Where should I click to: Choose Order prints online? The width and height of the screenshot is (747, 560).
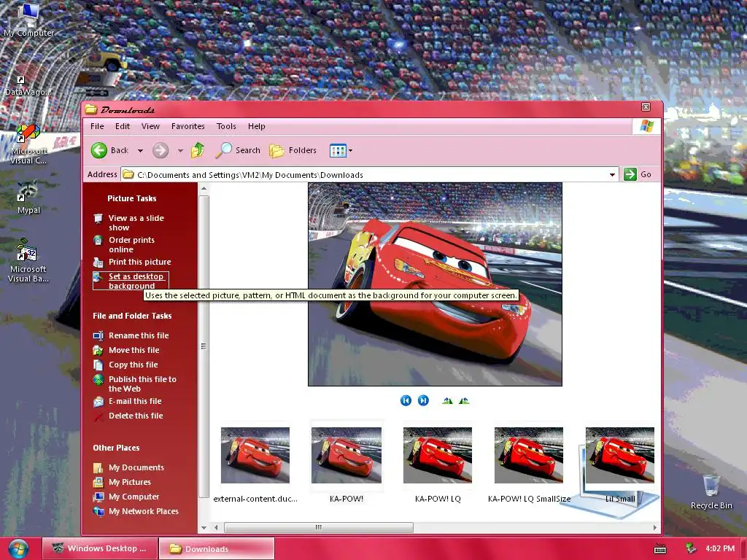point(131,244)
